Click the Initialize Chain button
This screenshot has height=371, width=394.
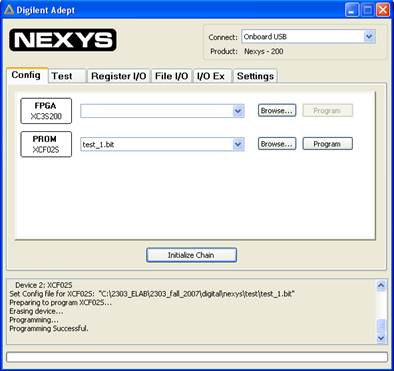click(191, 255)
